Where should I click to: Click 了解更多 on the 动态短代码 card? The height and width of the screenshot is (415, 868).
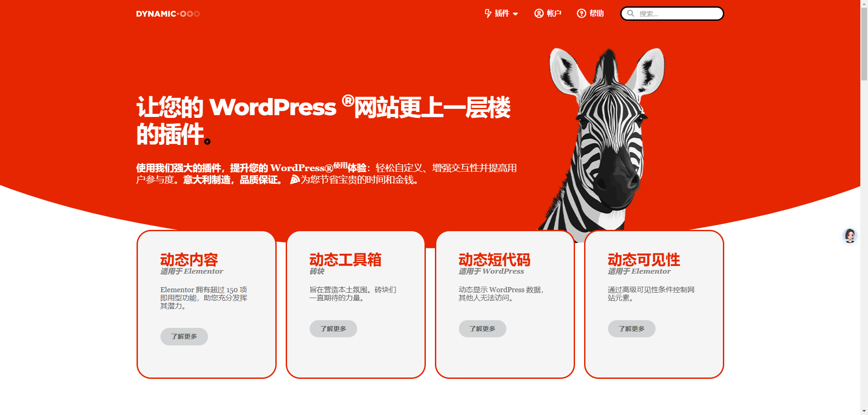pyautogui.click(x=482, y=329)
